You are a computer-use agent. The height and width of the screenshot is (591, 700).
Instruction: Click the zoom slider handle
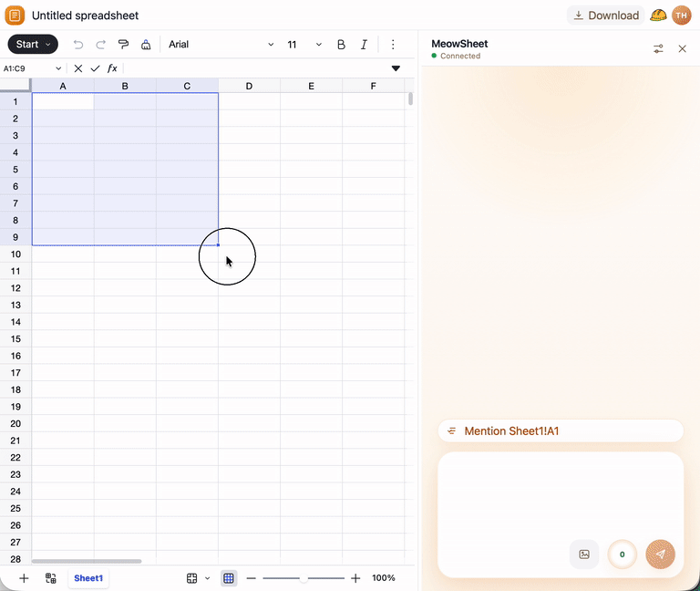coord(304,578)
